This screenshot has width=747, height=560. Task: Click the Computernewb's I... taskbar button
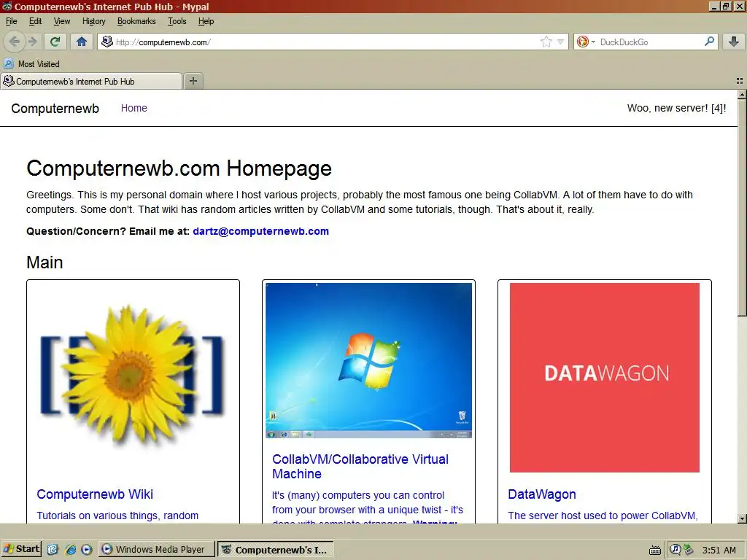tap(275, 550)
